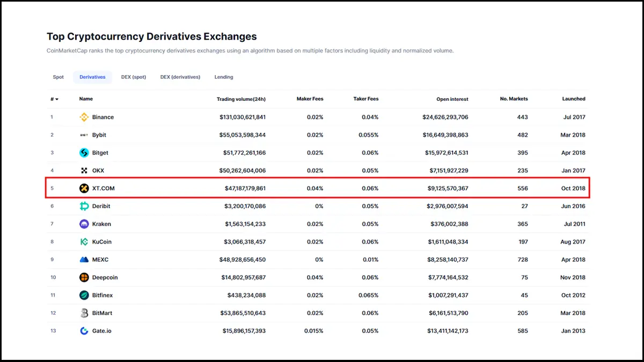Click the Deepcoin logo icon

tap(84, 277)
